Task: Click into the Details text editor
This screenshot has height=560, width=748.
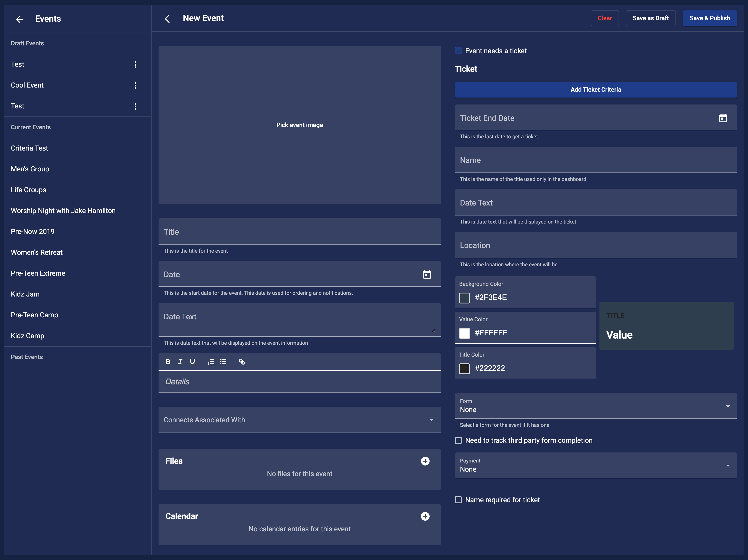Action: (x=300, y=381)
